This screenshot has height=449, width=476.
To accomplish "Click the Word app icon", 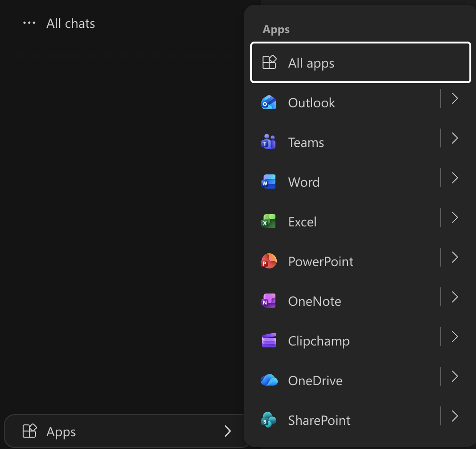I will [269, 182].
